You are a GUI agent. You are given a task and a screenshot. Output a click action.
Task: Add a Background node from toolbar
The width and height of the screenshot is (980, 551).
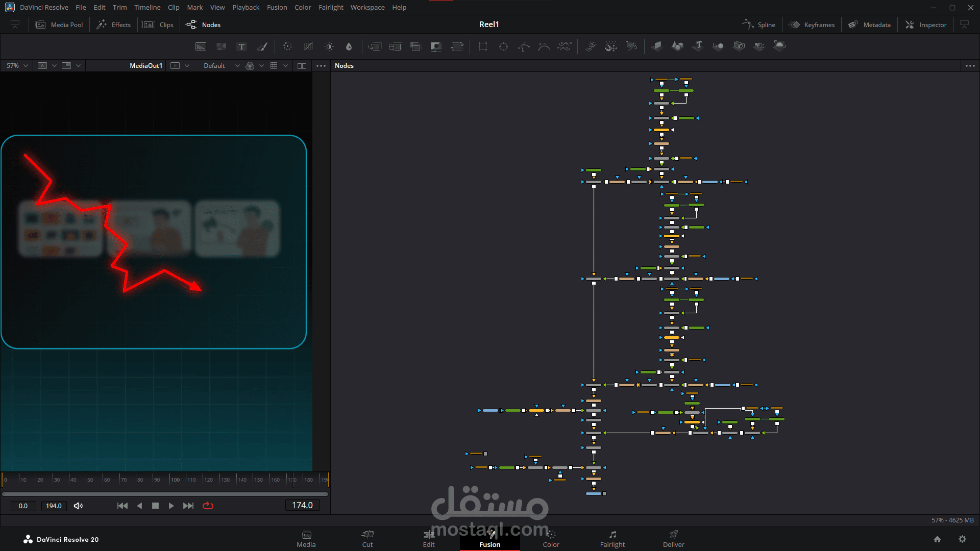(201, 46)
